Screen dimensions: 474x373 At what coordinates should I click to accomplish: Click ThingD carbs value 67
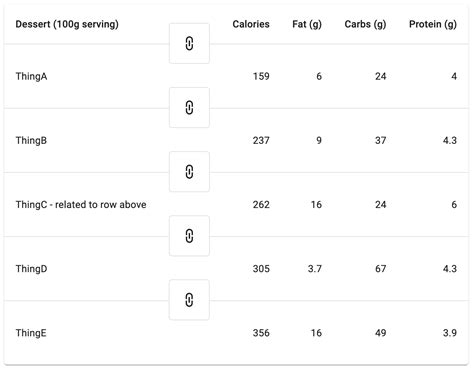click(x=381, y=269)
